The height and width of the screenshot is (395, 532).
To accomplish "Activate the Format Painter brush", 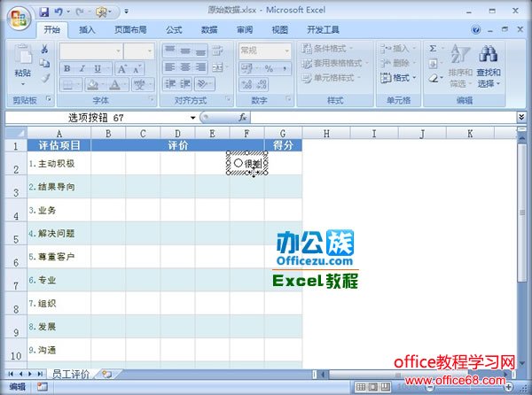I will click(x=45, y=78).
